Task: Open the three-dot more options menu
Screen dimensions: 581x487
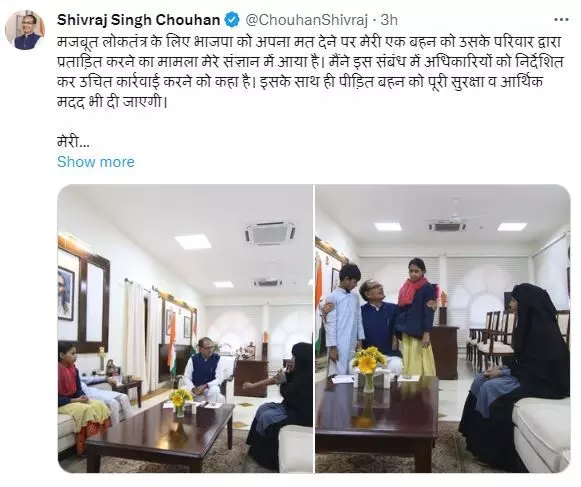Action: pos(561,20)
